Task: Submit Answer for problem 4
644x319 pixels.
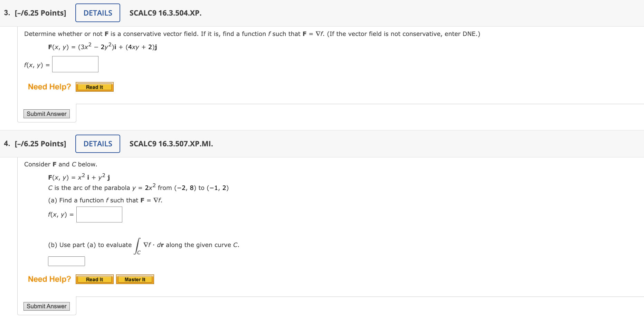Action: pyautogui.click(x=46, y=306)
